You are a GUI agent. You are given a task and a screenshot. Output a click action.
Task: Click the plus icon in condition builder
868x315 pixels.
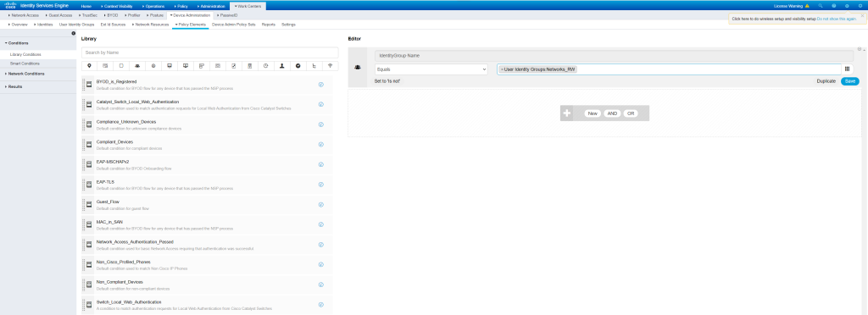(567, 113)
